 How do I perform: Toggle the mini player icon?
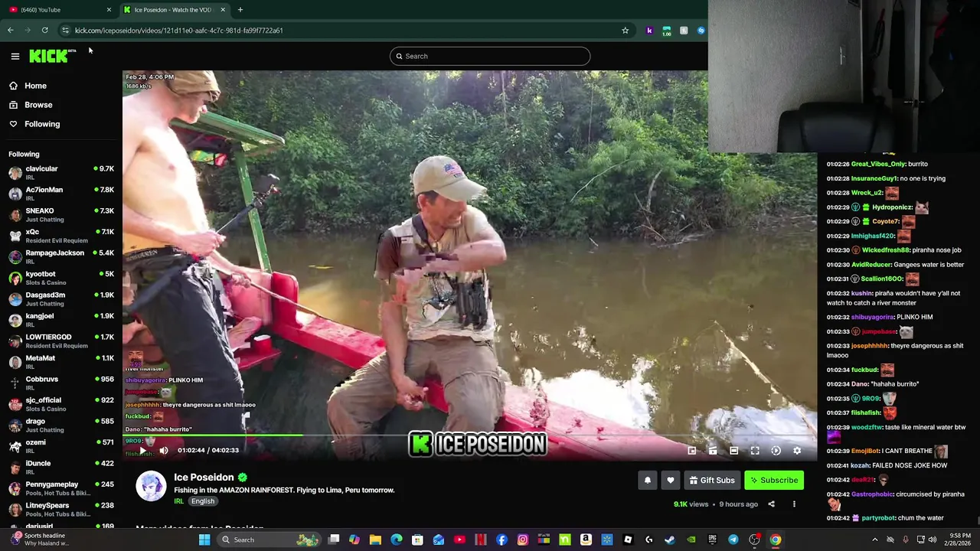[x=691, y=451]
